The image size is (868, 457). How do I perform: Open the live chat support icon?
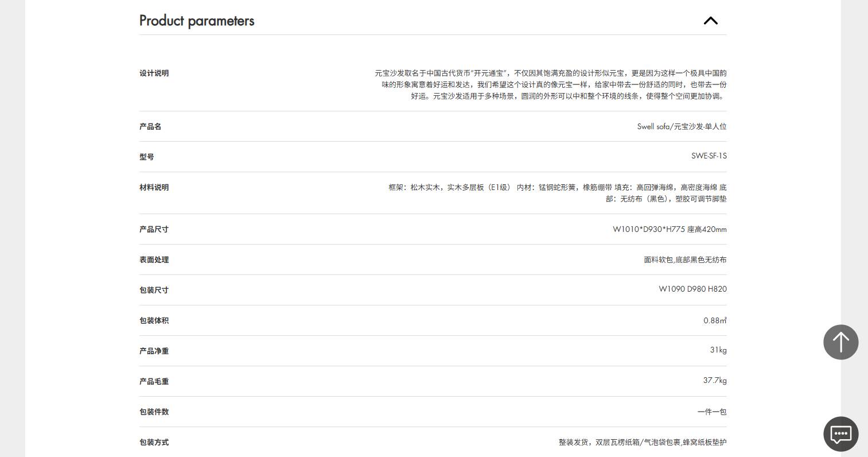tap(840, 434)
